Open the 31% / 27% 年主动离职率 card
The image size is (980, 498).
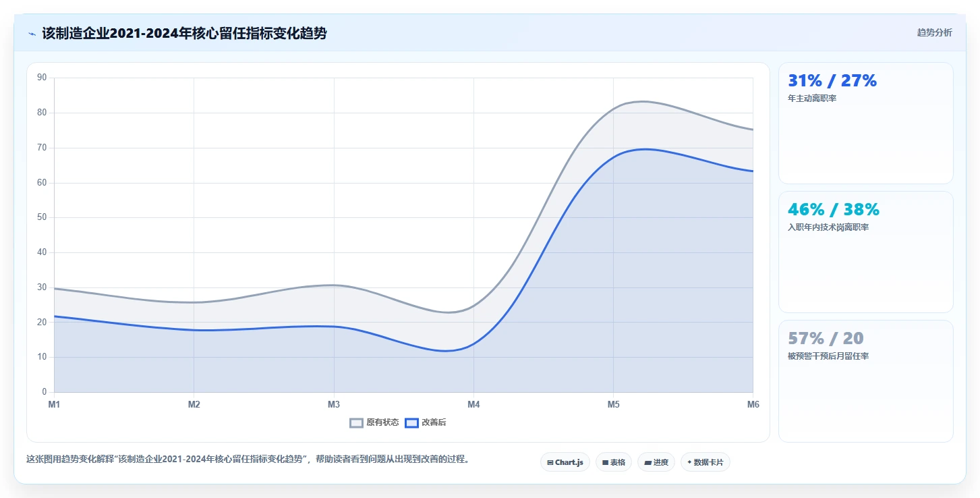[x=866, y=123]
